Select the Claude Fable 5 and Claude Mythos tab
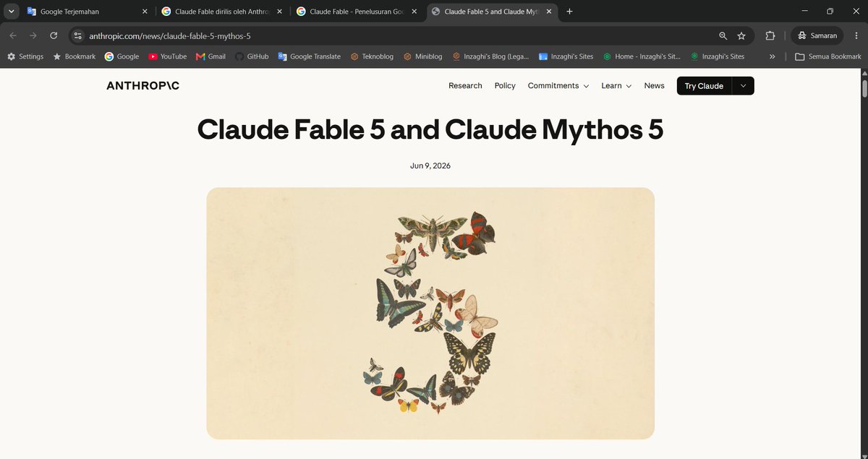This screenshot has height=459, width=868. (492, 12)
